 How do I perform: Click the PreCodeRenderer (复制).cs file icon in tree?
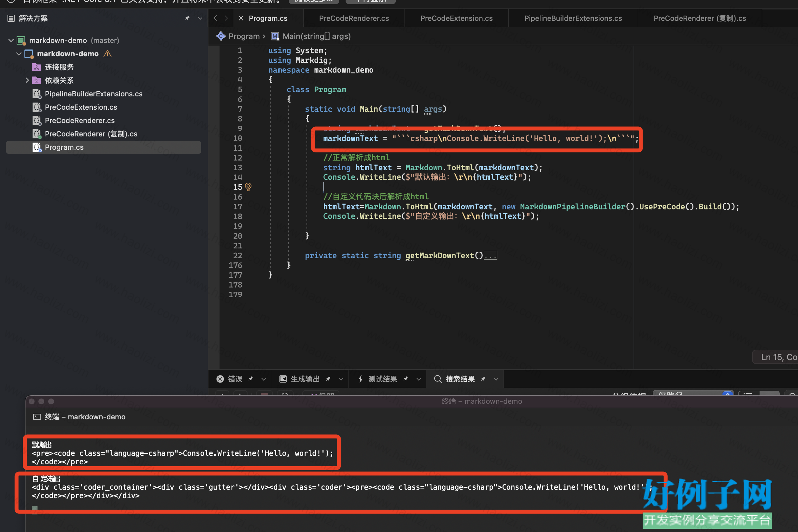(x=37, y=134)
